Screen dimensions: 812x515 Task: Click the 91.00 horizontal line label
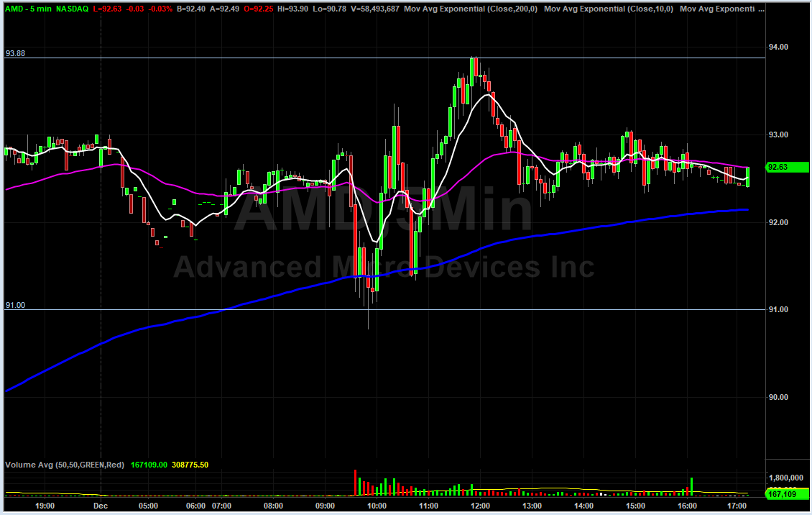click(15, 305)
